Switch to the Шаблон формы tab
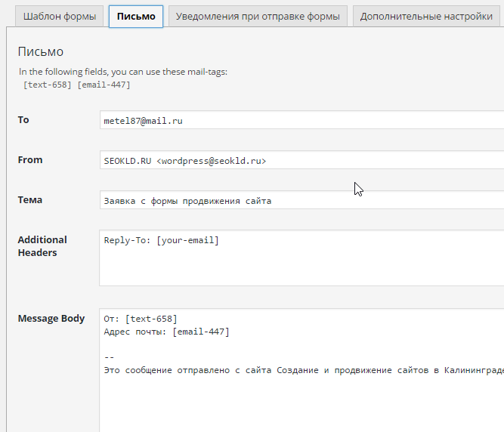 60,16
